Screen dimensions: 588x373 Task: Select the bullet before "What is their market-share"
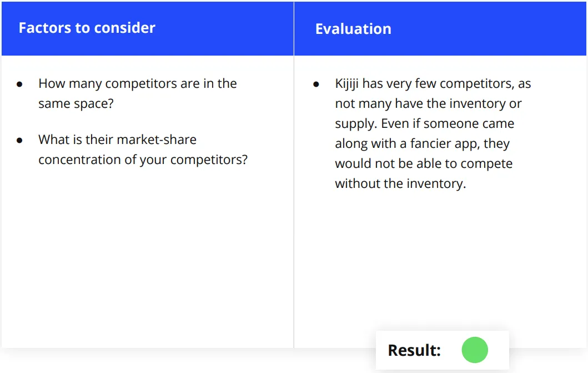coord(19,141)
